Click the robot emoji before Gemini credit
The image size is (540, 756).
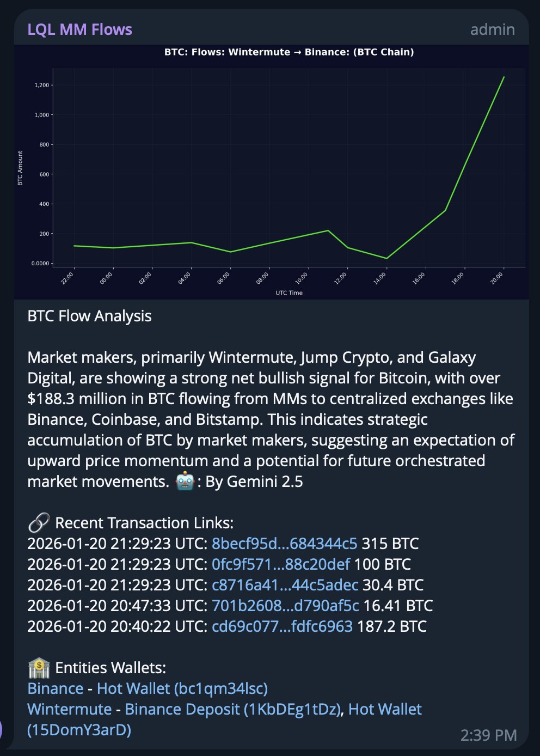[x=185, y=481]
